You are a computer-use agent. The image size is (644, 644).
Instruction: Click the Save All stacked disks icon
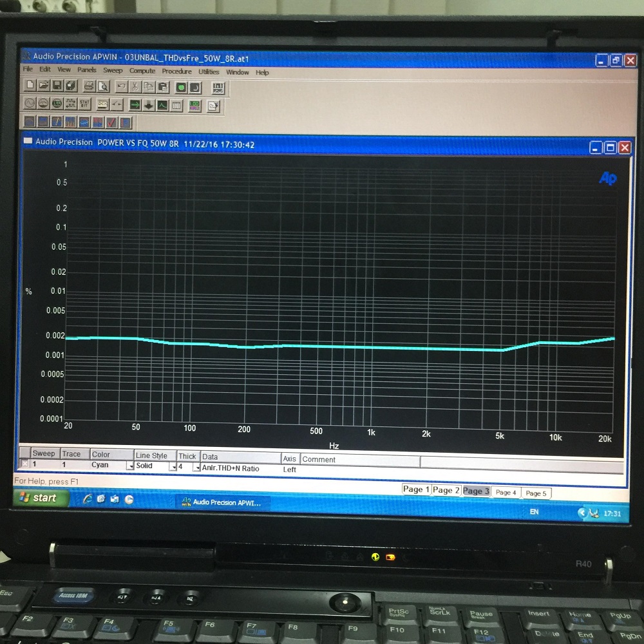71,86
